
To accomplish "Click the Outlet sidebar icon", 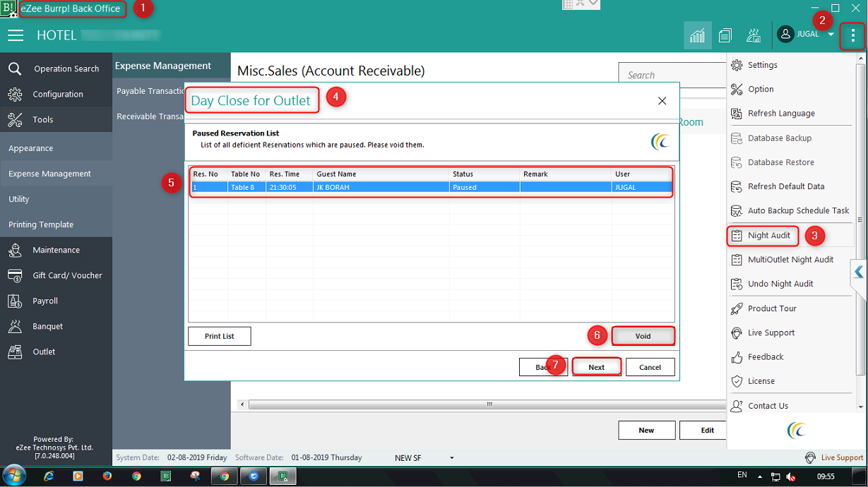I will click(x=16, y=351).
